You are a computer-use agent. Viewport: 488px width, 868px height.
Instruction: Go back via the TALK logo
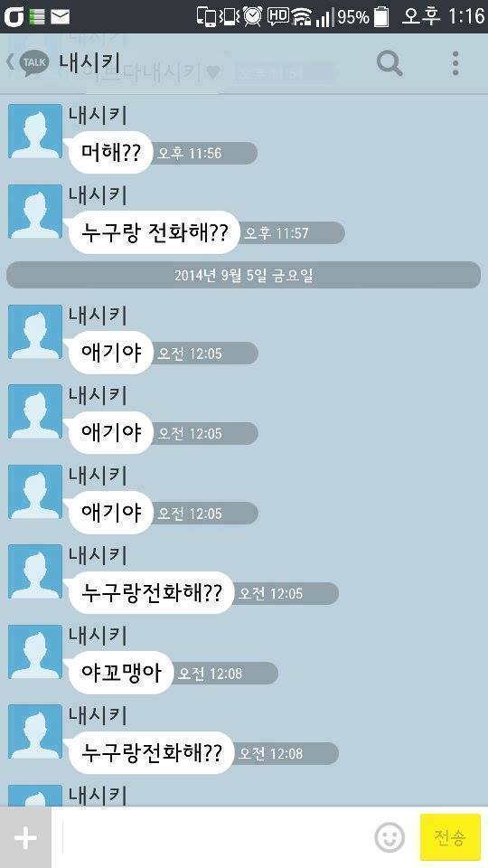point(29,62)
